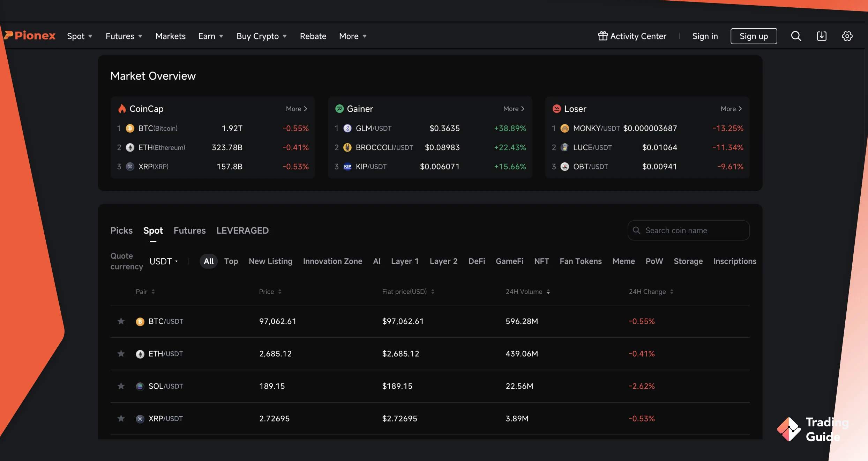This screenshot has width=868, height=461.
Task: Click the BTC icon in BTC/USDT row
Action: tap(140, 322)
